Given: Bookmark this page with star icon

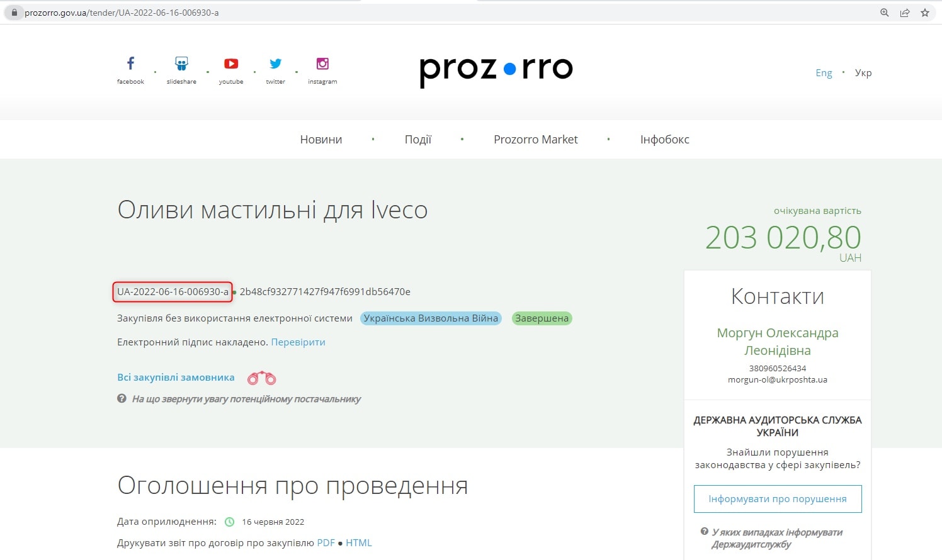Looking at the screenshot, I should tap(925, 13).
